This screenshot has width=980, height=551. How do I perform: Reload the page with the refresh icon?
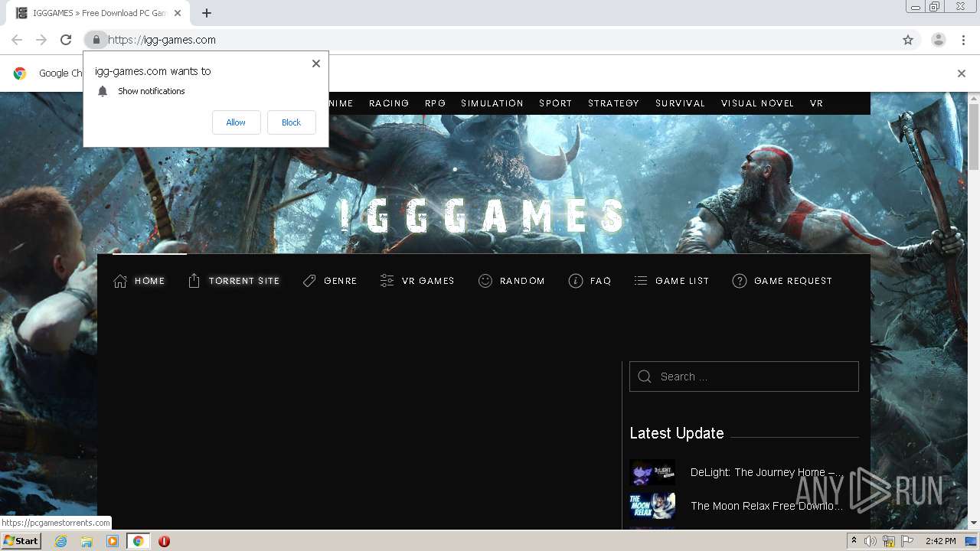point(66,40)
